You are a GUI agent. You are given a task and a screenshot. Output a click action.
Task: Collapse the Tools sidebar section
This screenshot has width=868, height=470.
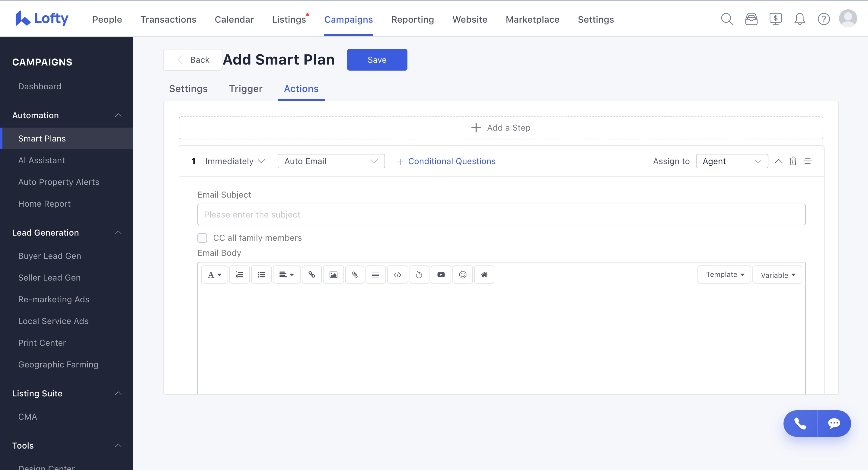[x=118, y=445]
